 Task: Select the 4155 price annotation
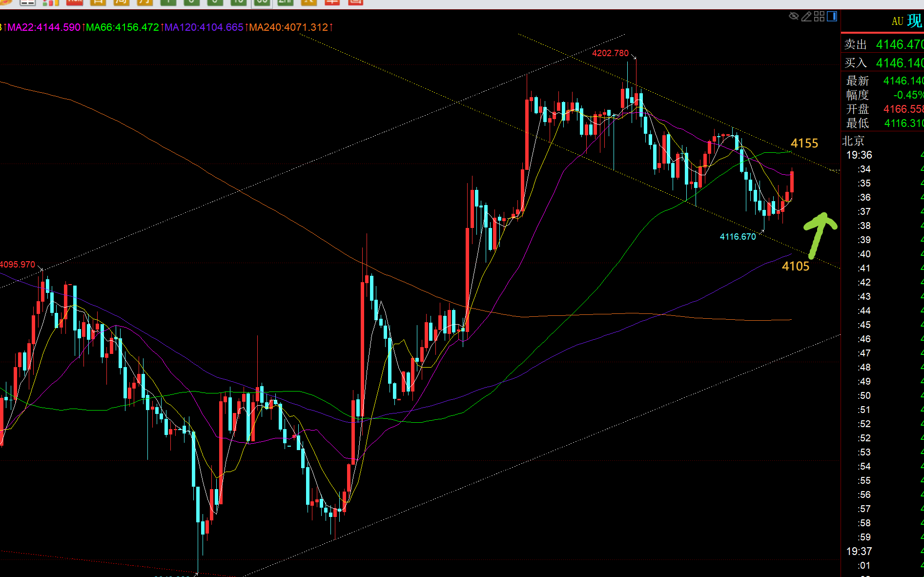click(x=804, y=143)
